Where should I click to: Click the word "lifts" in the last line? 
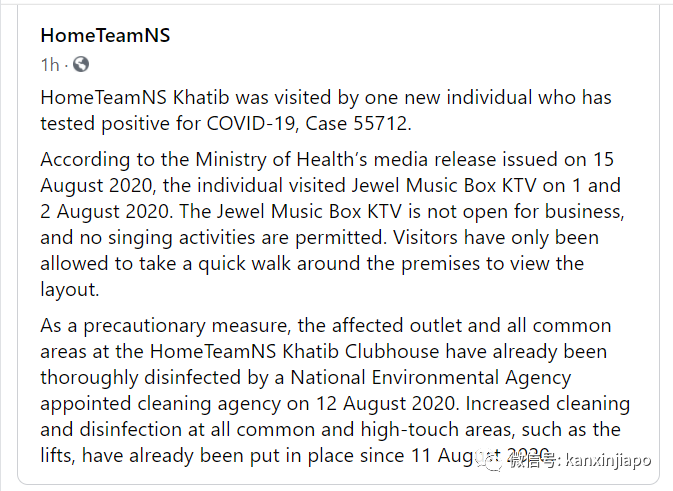(59, 456)
